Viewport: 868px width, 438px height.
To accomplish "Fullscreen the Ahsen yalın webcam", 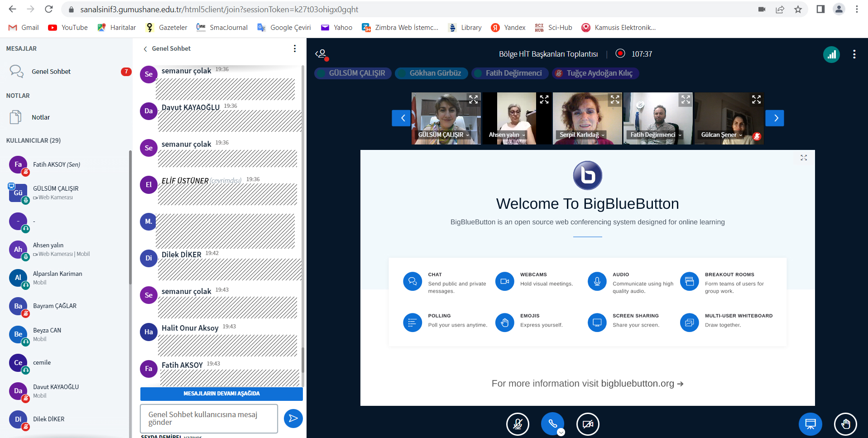I will point(544,100).
